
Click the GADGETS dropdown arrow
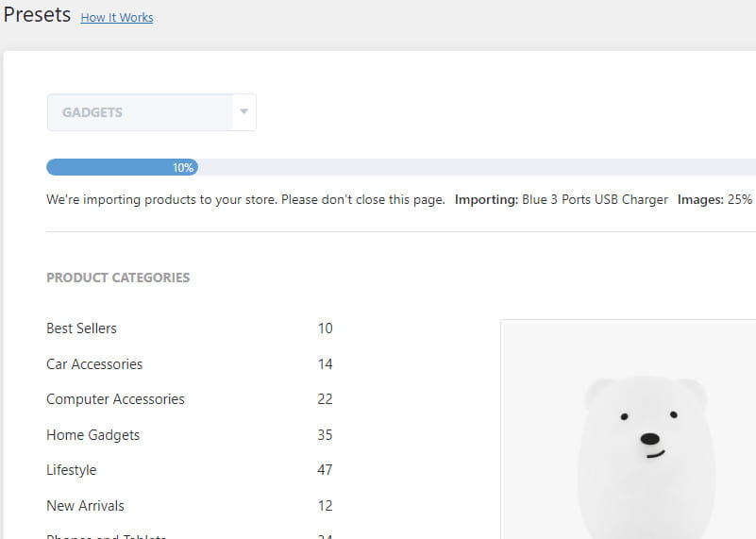(x=244, y=112)
